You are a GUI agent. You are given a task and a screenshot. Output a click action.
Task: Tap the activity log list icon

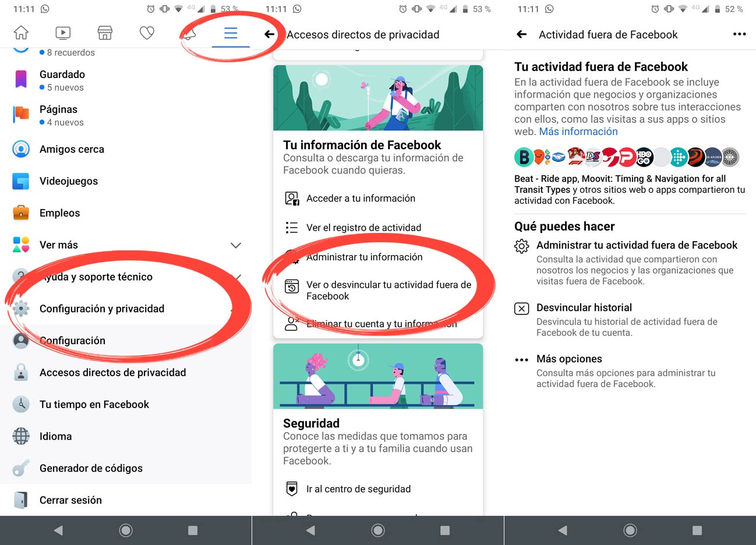coord(292,228)
